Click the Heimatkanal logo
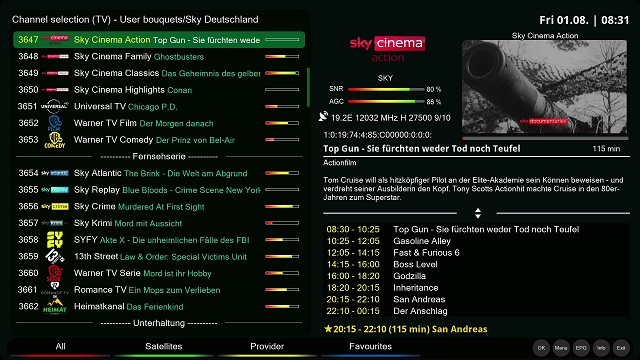The image size is (640, 360). 55,306
